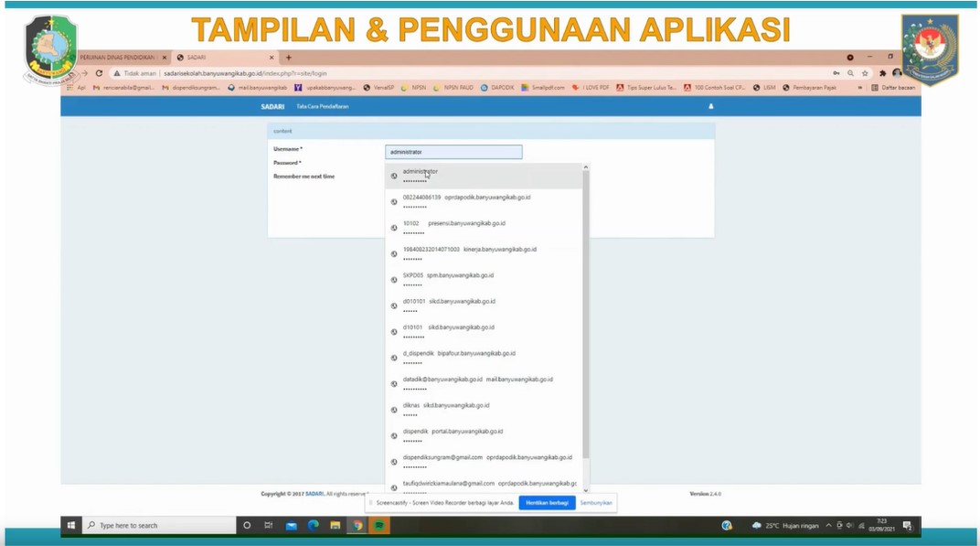The height and width of the screenshot is (546, 980).
Task: Open the 'DAPODIK' bookmark
Action: (498, 88)
